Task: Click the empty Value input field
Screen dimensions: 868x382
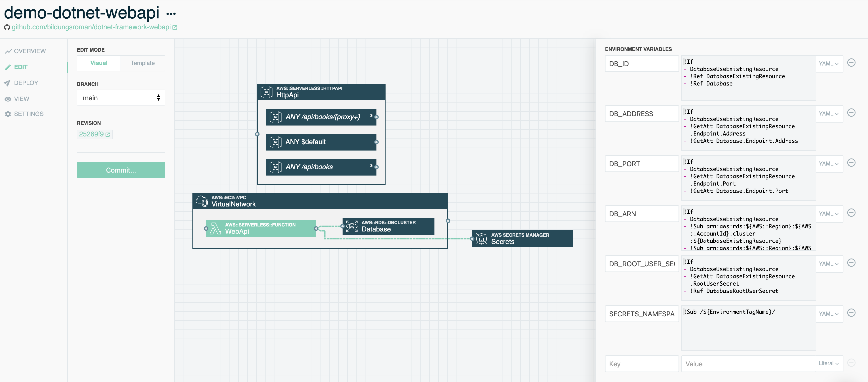Action: [x=748, y=364]
